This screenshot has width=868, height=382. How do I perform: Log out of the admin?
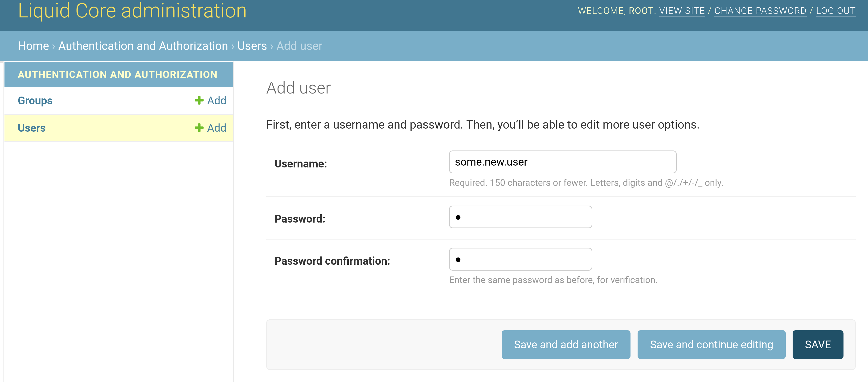[835, 11]
